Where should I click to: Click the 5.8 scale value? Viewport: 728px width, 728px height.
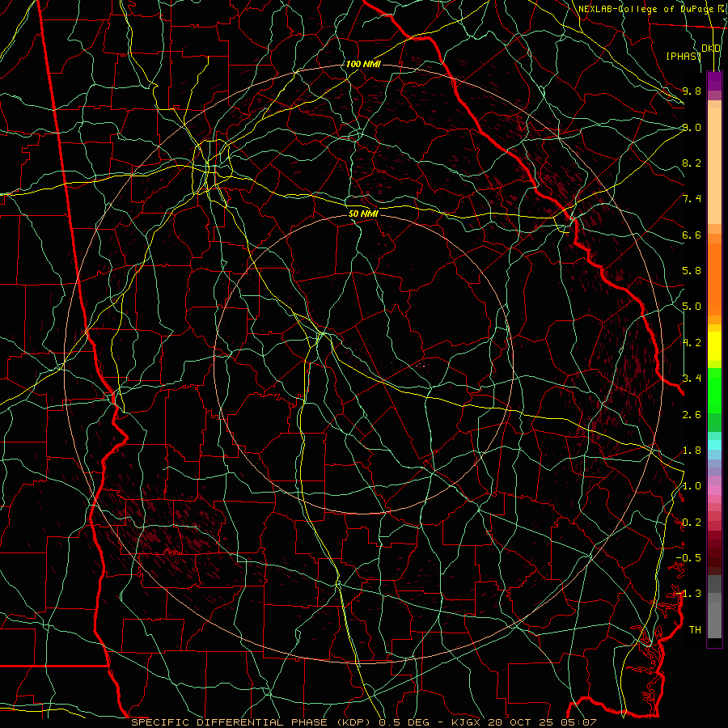692,271
